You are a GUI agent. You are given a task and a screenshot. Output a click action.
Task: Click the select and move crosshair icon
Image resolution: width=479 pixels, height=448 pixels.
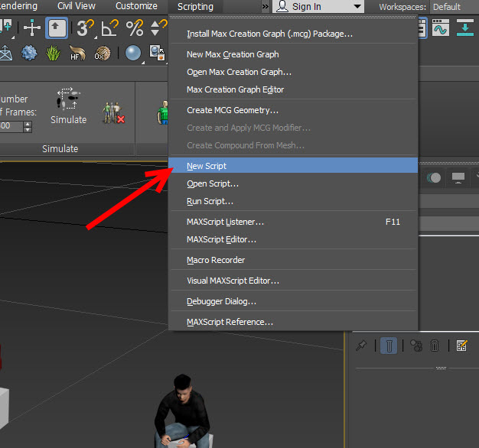click(x=32, y=28)
